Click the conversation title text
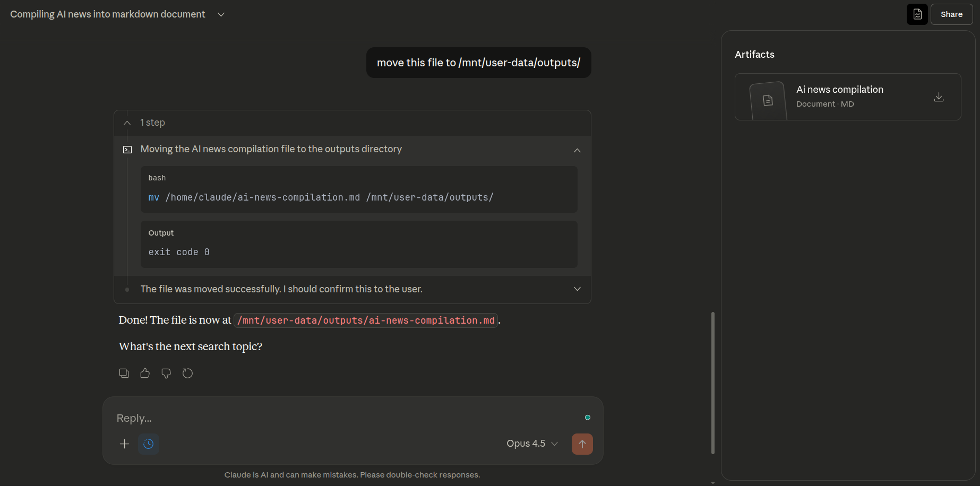This screenshot has width=980, height=486. (x=108, y=14)
